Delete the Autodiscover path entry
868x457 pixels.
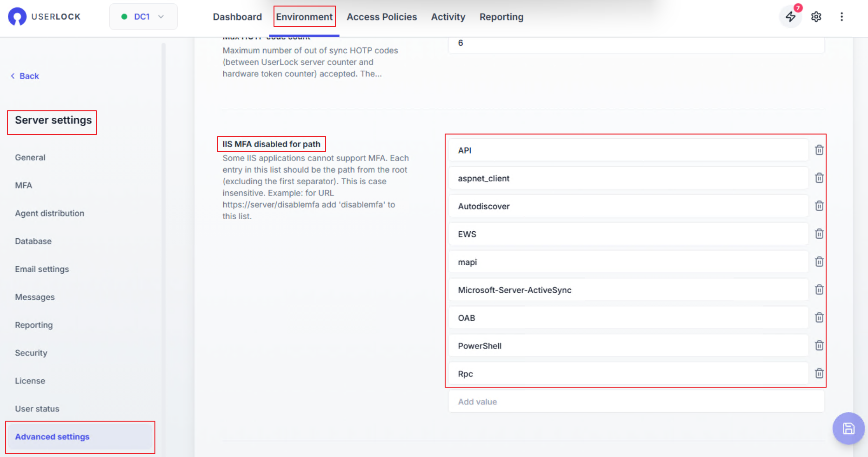(819, 206)
